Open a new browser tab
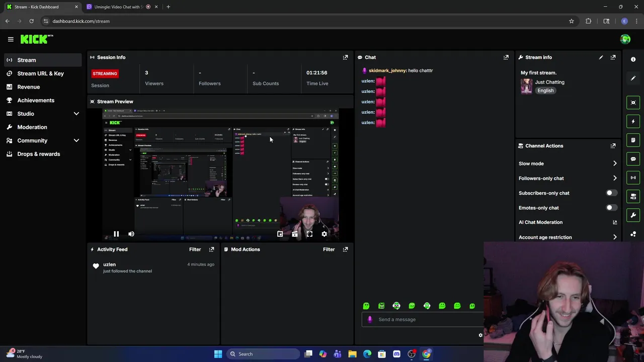The width and height of the screenshot is (644, 362). (x=168, y=7)
